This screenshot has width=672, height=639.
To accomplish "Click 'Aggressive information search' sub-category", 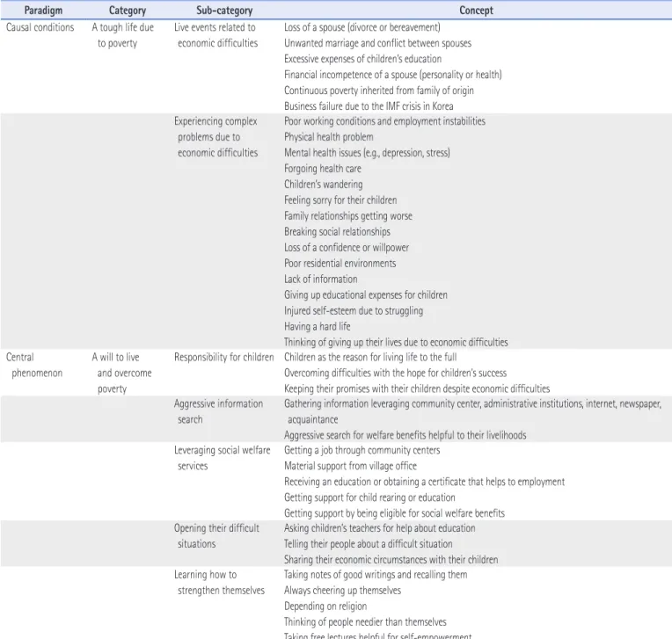I will (x=218, y=411).
